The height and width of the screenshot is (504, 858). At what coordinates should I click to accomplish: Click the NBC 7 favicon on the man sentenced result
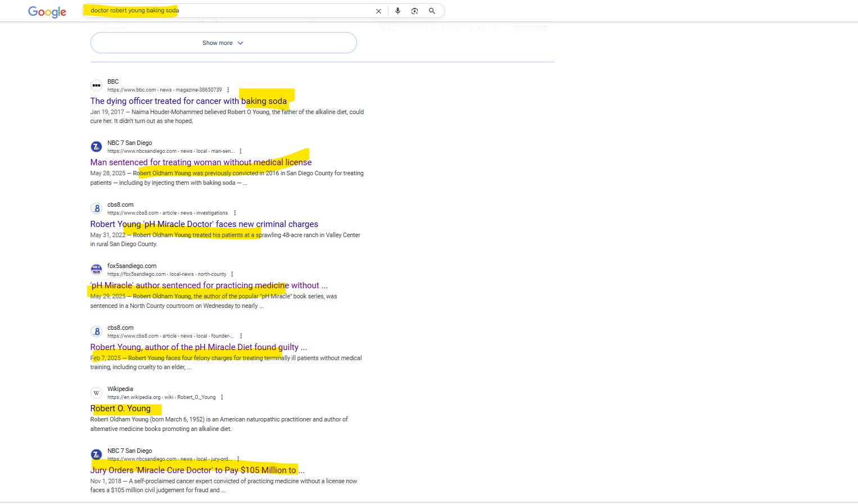pyautogui.click(x=96, y=147)
